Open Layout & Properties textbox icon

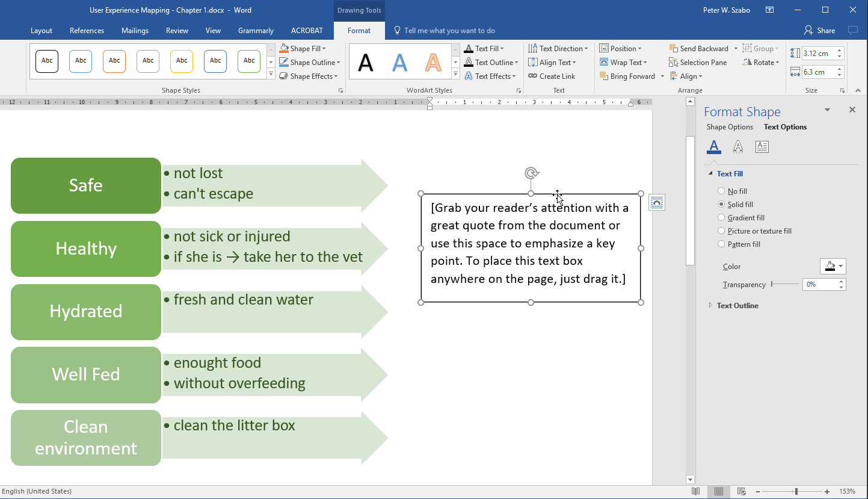(x=762, y=146)
